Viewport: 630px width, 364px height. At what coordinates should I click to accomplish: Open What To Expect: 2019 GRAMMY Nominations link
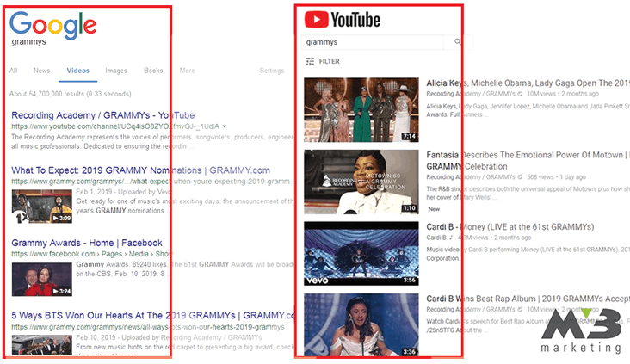(x=140, y=170)
